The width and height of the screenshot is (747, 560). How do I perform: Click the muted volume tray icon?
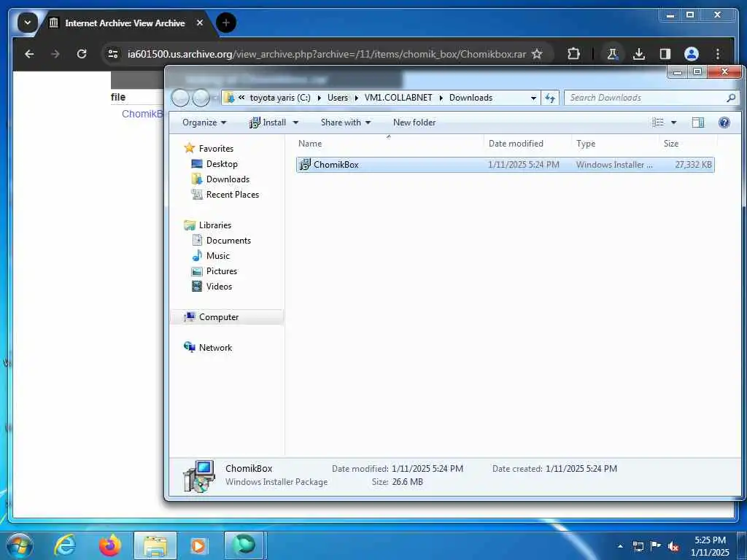click(x=673, y=546)
